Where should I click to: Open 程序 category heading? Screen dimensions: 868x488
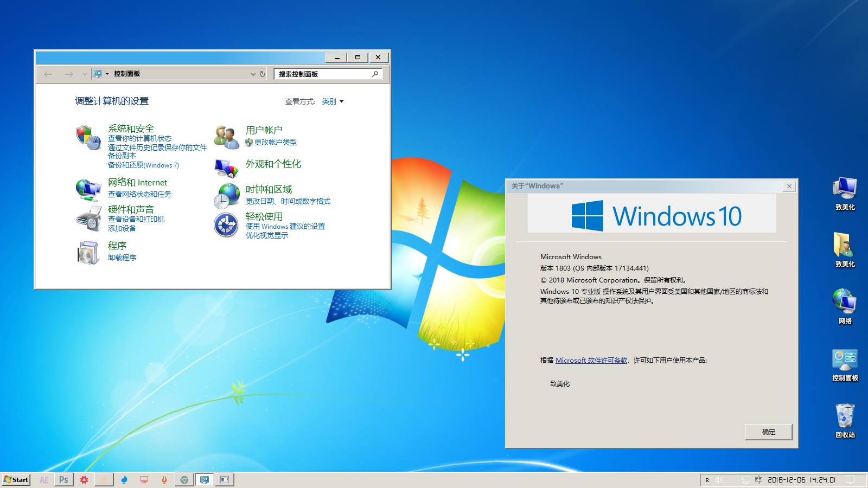tap(117, 246)
